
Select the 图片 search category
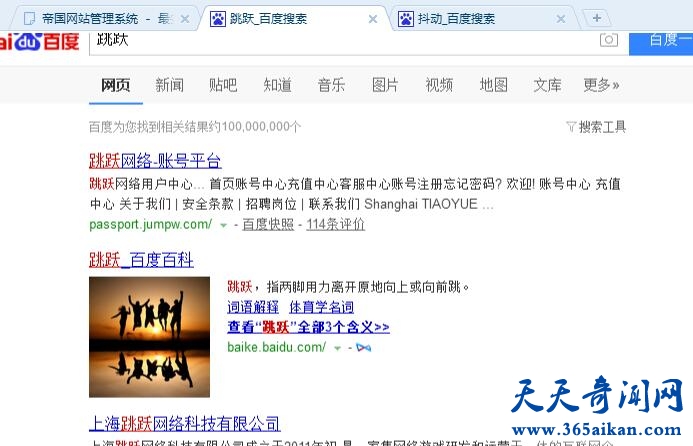pos(385,85)
